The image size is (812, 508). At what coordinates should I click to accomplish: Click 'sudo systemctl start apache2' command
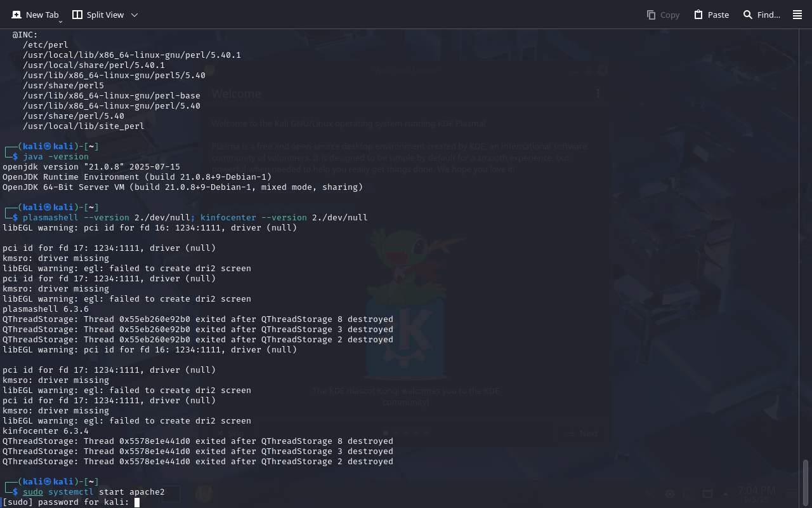click(x=94, y=492)
